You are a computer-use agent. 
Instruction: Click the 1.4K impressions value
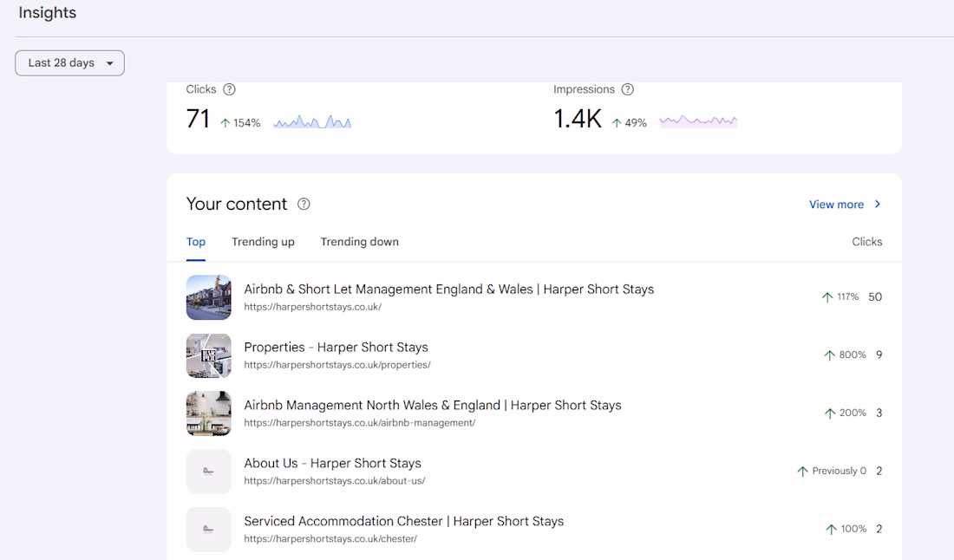coord(578,119)
